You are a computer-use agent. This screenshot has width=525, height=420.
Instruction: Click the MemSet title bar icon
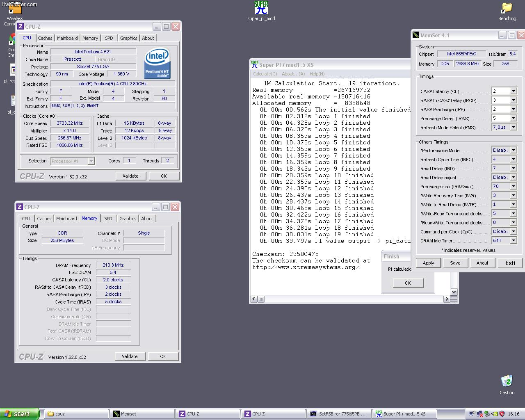coord(416,35)
